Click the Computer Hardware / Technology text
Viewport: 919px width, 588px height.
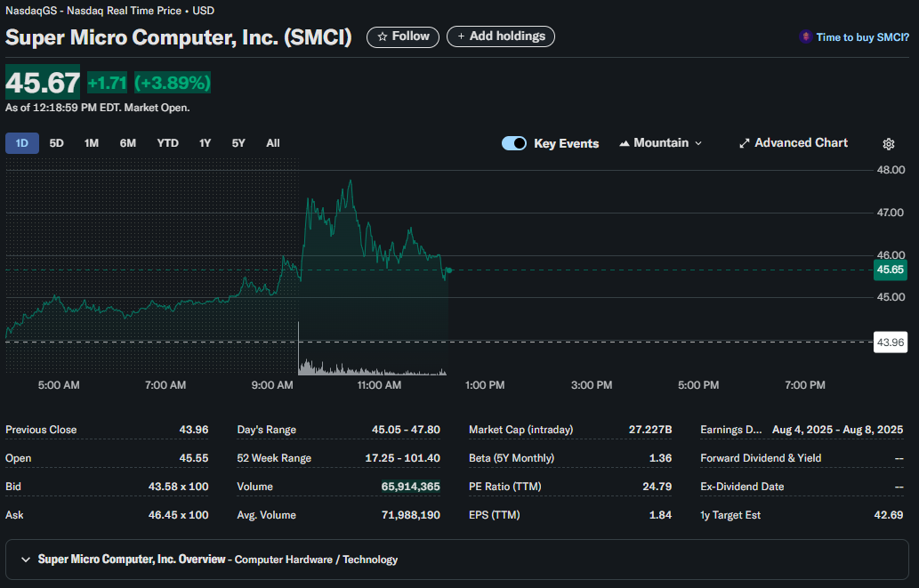316,560
